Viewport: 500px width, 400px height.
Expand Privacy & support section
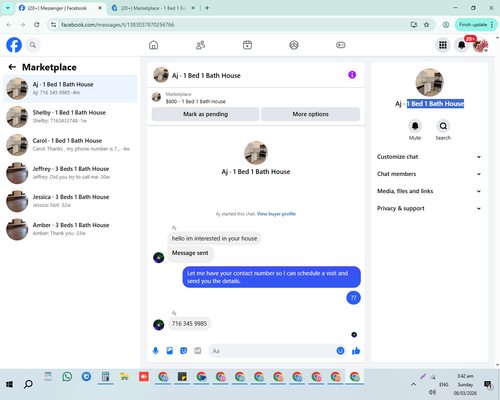[429, 208]
